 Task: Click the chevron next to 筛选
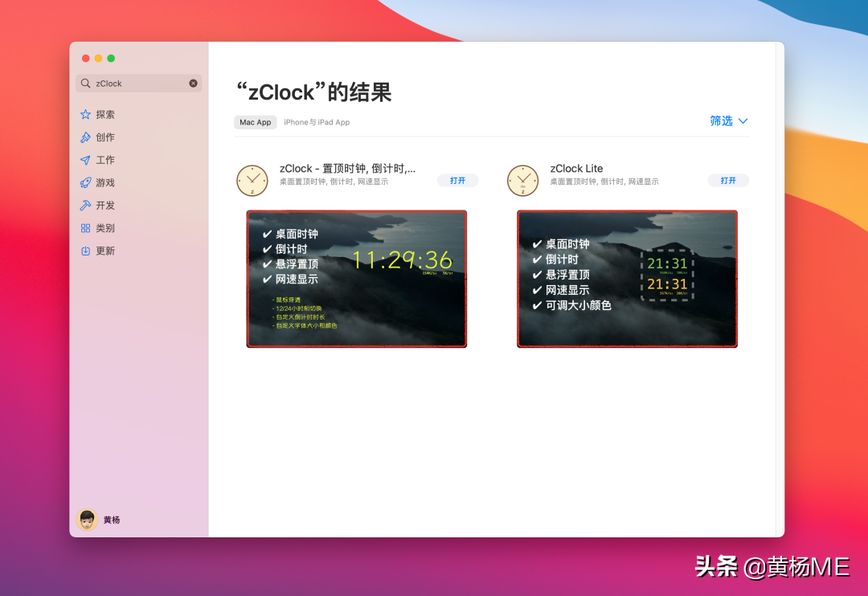tap(743, 121)
